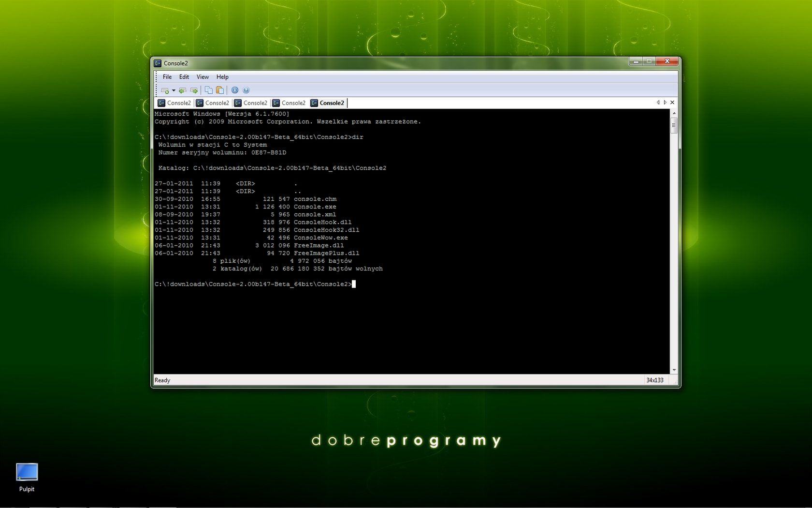This screenshot has height=508, width=812.
Task: Open the Pulpit desktop icon
Action: [x=27, y=478]
